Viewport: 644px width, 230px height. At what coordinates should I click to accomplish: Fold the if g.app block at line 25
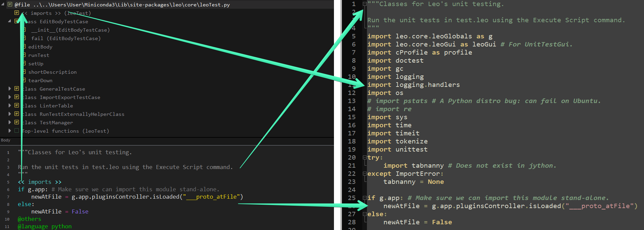coord(365,198)
